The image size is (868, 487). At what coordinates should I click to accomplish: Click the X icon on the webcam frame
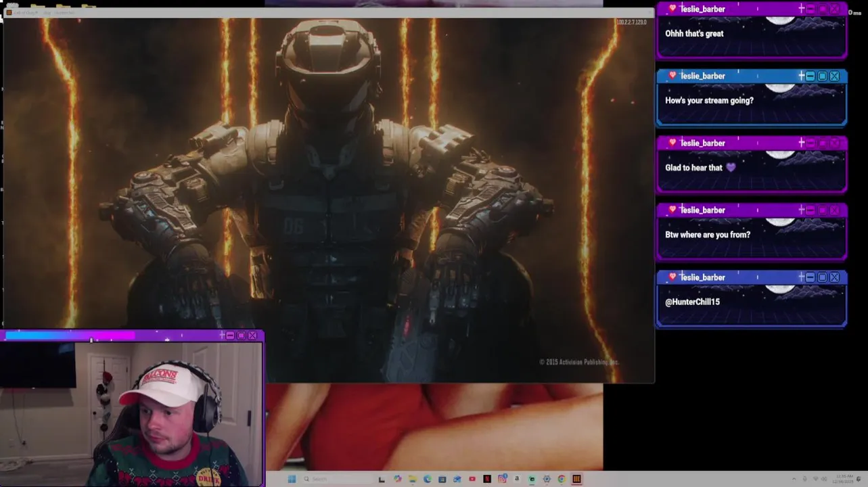[252, 335]
